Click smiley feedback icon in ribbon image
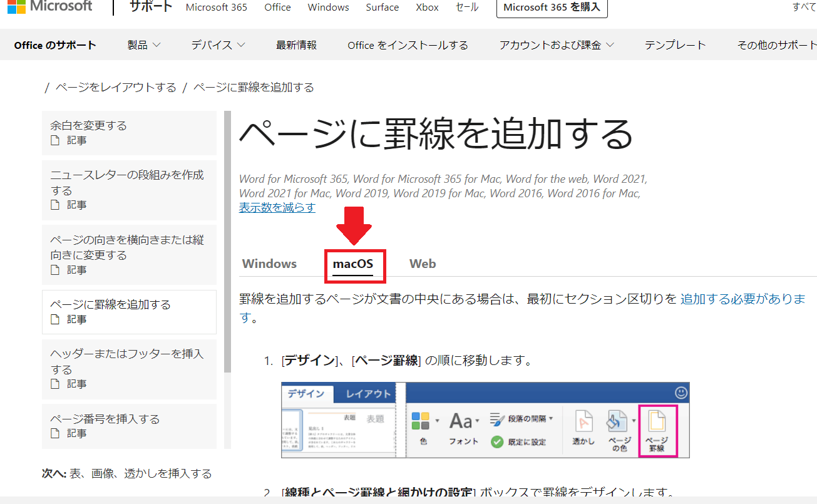The image size is (817, 504). (681, 393)
